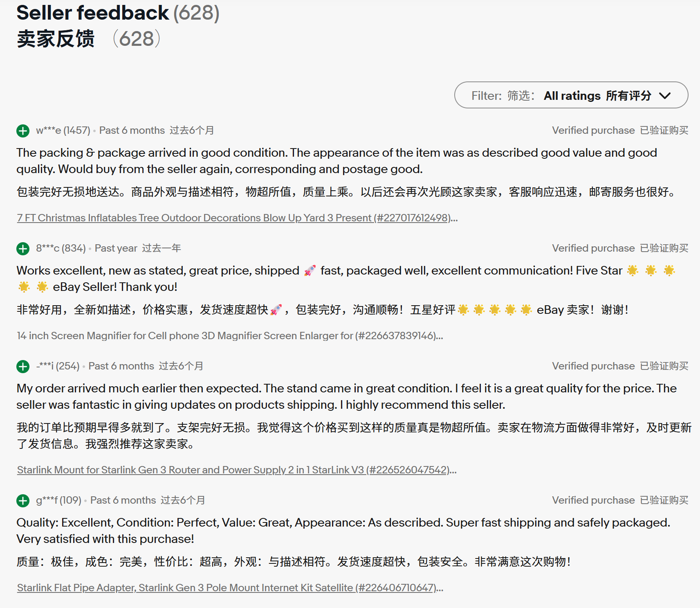Click green plus icon beside -***i review
The image size is (700, 608).
coord(23,367)
